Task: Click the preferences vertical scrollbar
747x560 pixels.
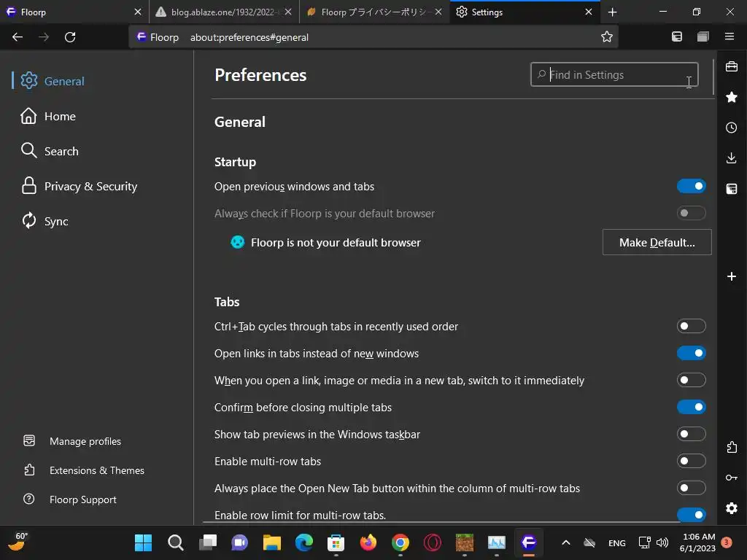Action: (713, 77)
